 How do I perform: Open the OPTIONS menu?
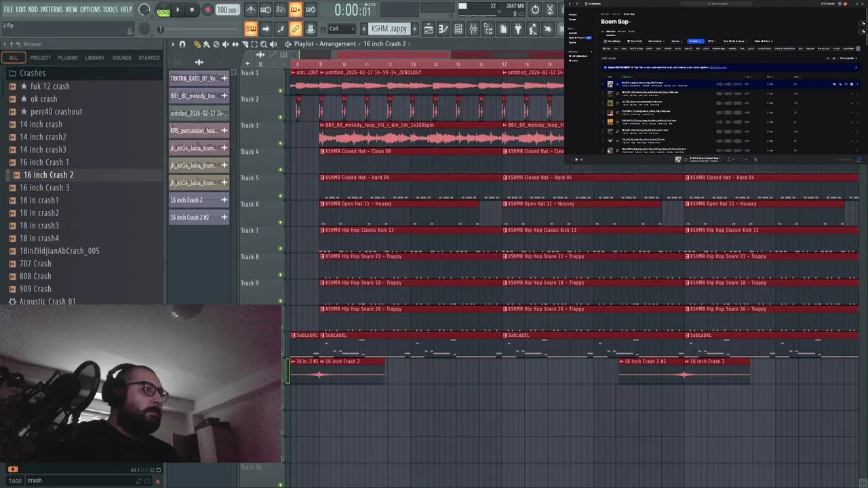click(x=90, y=9)
